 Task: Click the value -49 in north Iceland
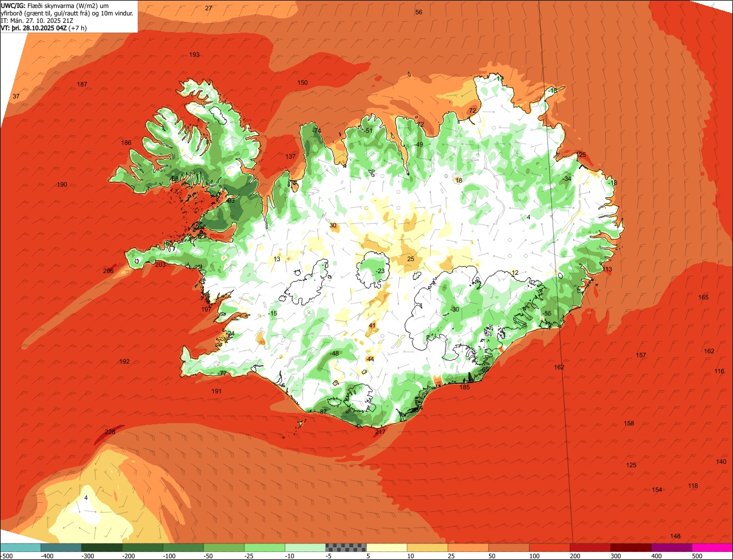[x=419, y=144]
